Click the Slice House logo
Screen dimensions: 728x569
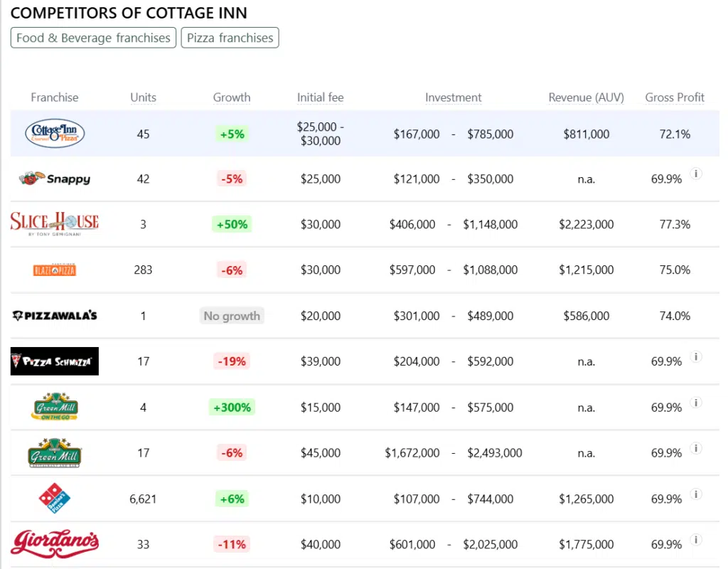click(55, 223)
